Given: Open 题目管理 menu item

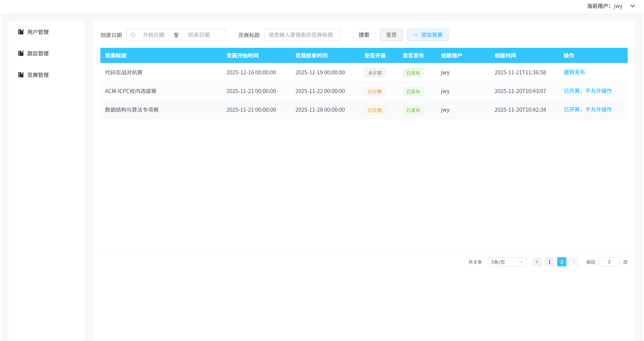Looking at the screenshot, I should [x=38, y=53].
